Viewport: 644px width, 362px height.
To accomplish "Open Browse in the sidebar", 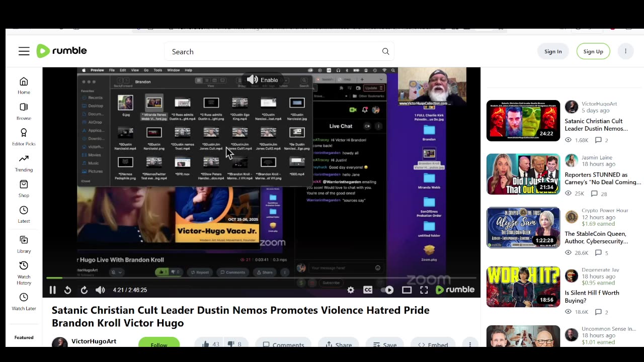I will (x=24, y=111).
